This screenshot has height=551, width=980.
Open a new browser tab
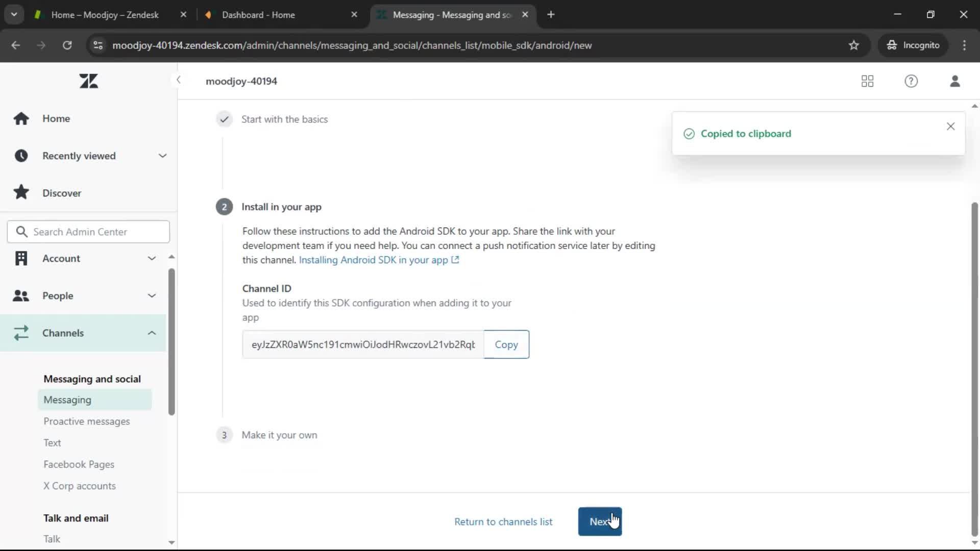551,15
